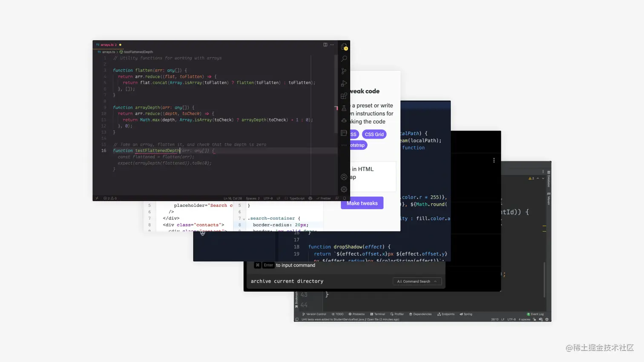Toggle the read-only lock in IntelliJ status bar
Image resolution: width=644 pixels, height=362 pixels.
(x=535, y=319)
